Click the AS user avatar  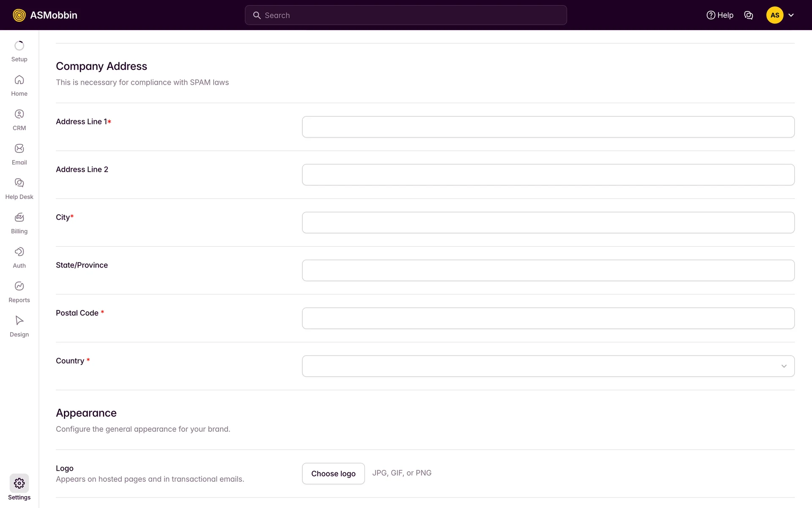pos(774,15)
